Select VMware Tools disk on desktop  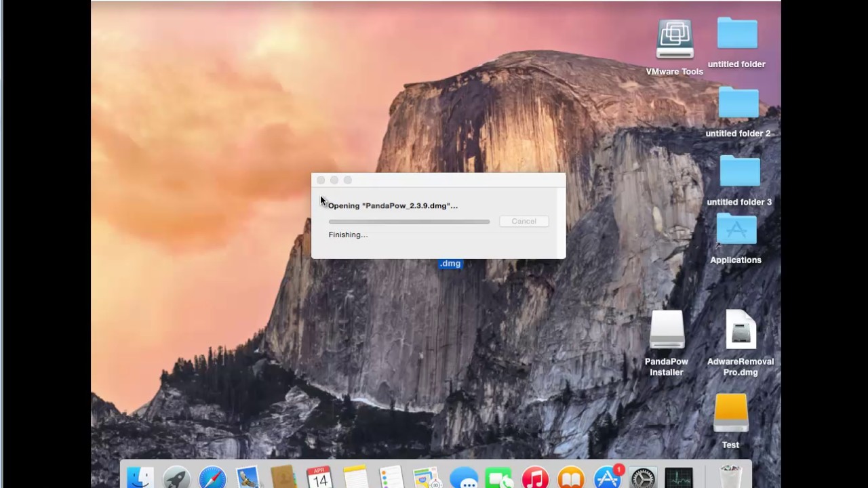(675, 39)
